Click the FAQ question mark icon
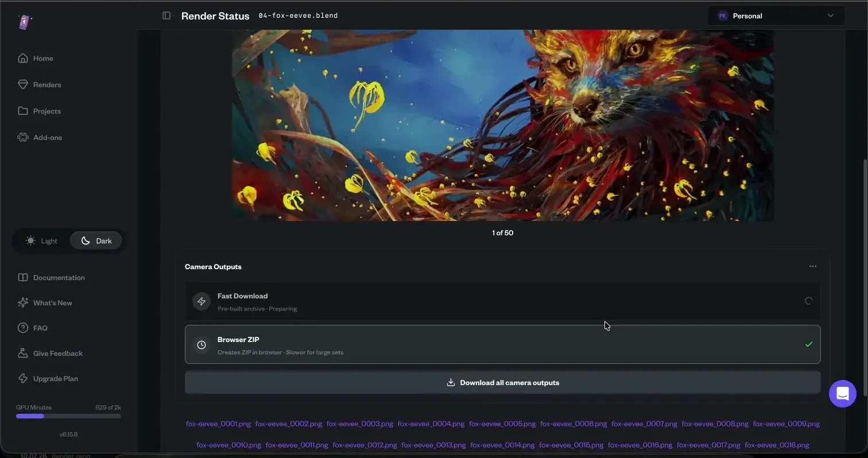 [23, 328]
